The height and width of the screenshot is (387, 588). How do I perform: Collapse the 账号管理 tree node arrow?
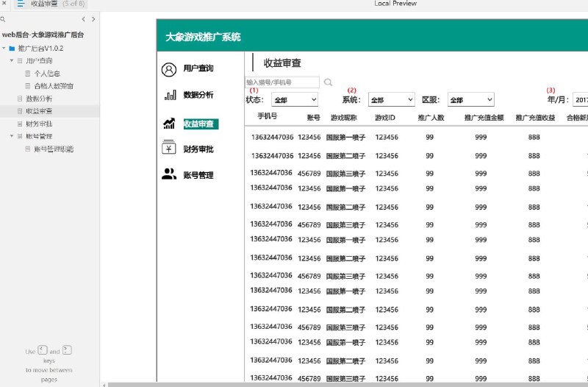coord(12,136)
